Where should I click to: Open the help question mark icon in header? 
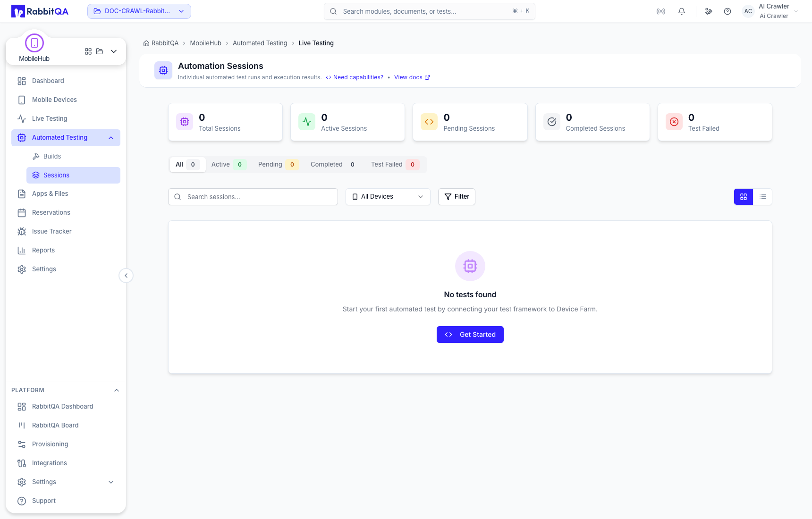[x=727, y=11]
